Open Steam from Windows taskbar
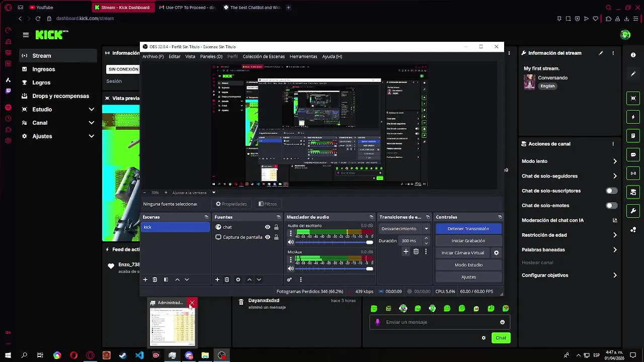The height and width of the screenshot is (362, 644). point(123,355)
